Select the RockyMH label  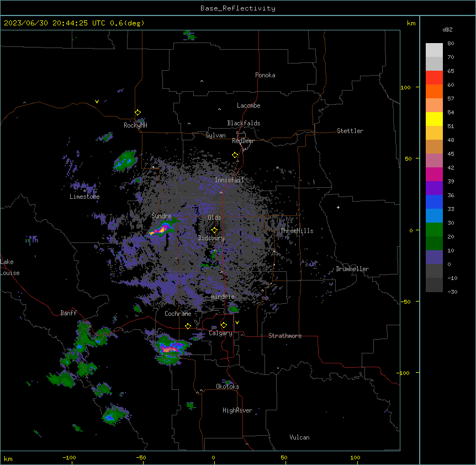[x=135, y=125]
